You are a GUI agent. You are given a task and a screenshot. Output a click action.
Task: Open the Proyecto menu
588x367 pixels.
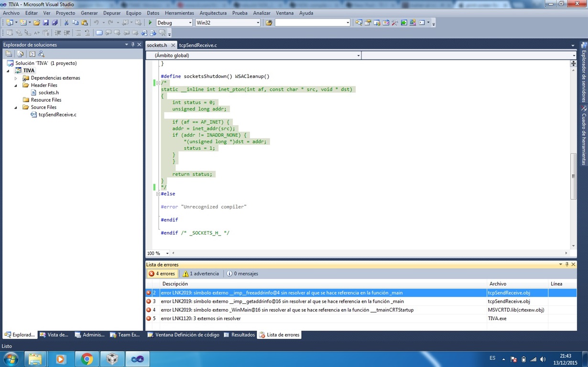(65, 13)
